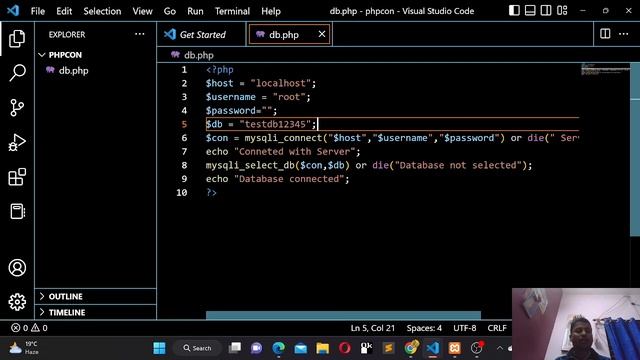Close the db.php tab
Viewport: 640px width, 360px height.
[x=322, y=34]
